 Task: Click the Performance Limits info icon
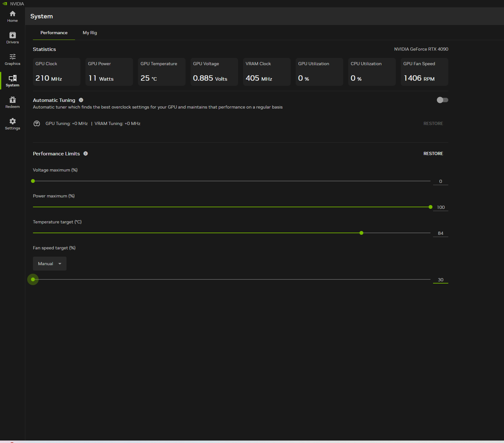(x=85, y=153)
